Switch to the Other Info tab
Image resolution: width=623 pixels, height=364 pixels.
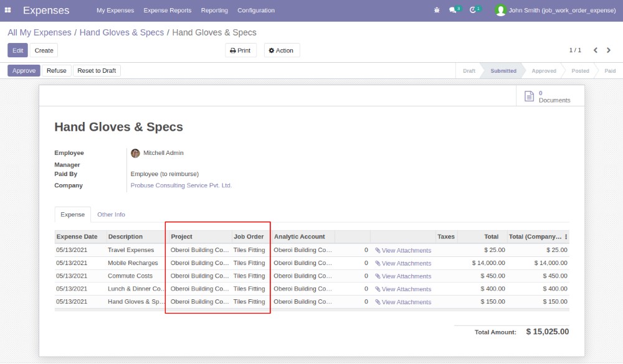point(111,215)
